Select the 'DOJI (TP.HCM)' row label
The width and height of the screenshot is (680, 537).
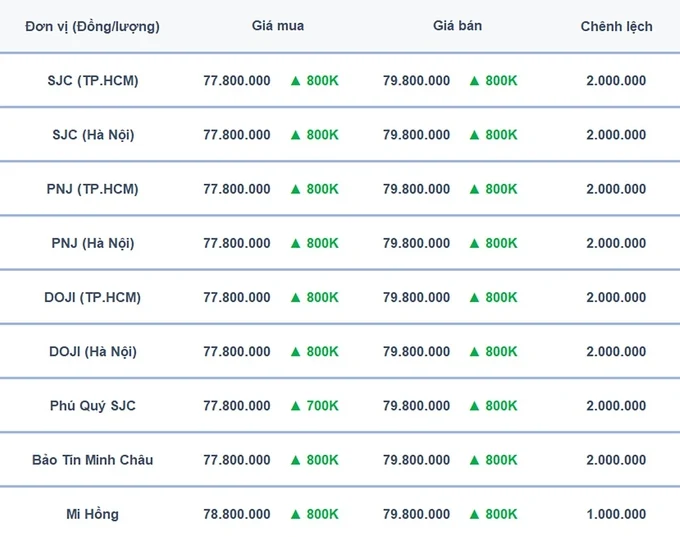[92, 298]
